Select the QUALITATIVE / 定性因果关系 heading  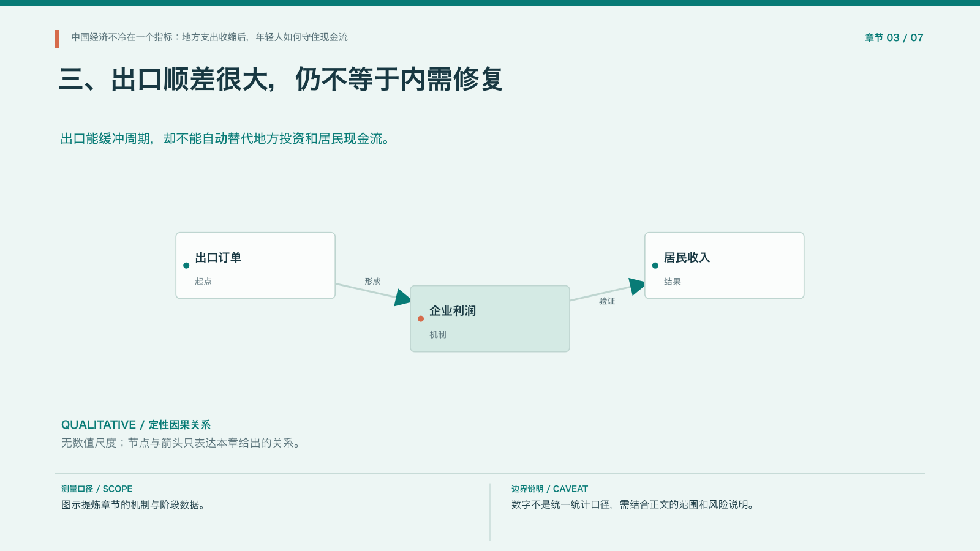[x=136, y=425]
